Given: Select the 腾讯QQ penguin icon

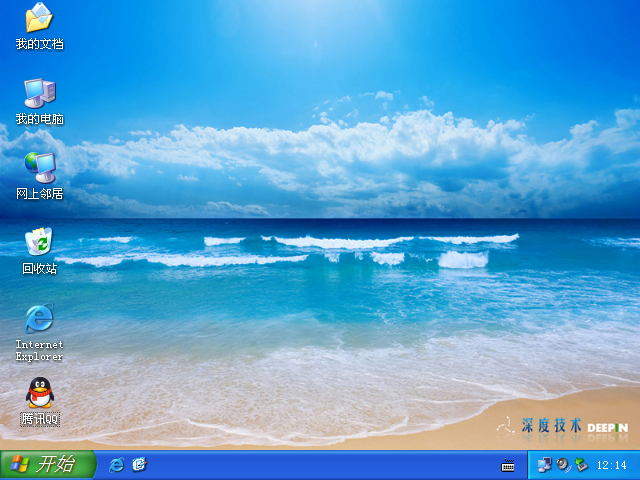Looking at the screenshot, I should coord(39,392).
